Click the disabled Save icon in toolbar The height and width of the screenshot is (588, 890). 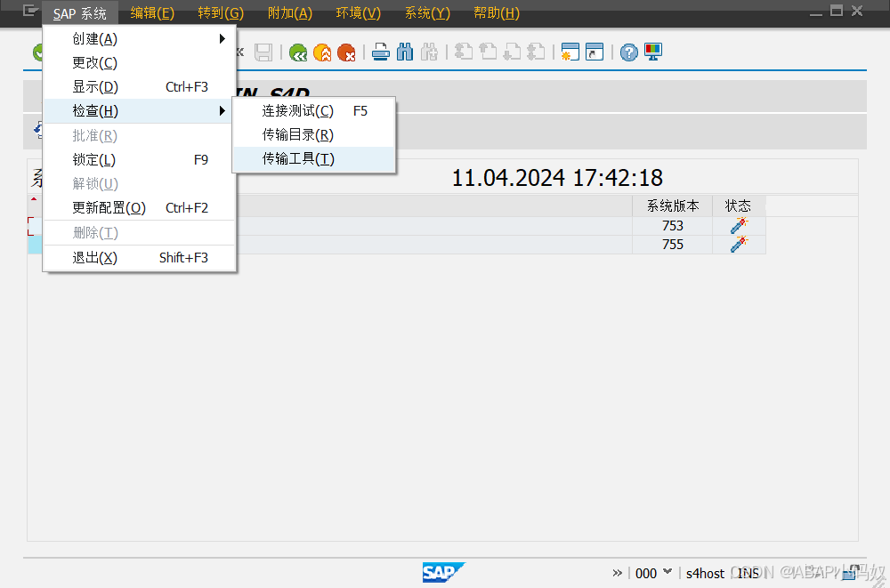pyautogui.click(x=263, y=52)
